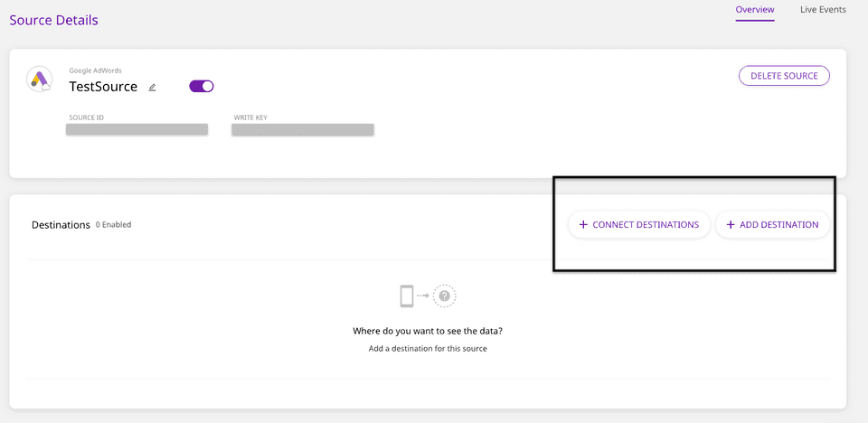Click the plus icon on Add Destination

click(x=731, y=225)
